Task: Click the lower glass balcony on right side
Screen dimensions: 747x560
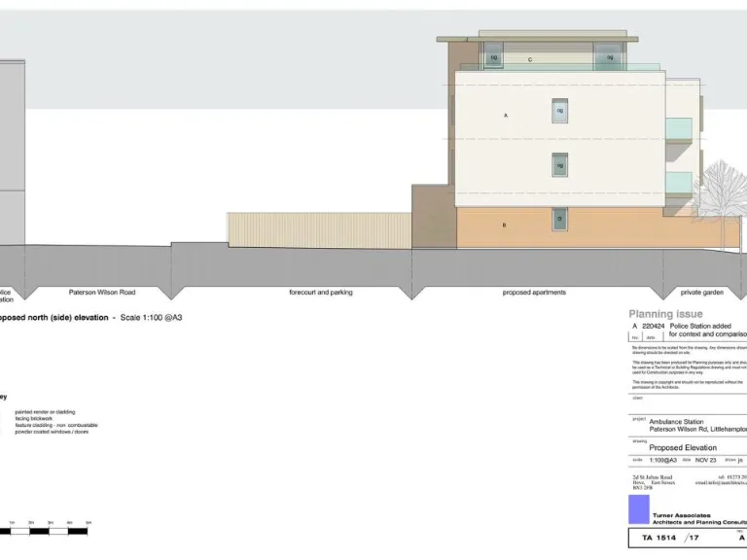Action: [679, 184]
